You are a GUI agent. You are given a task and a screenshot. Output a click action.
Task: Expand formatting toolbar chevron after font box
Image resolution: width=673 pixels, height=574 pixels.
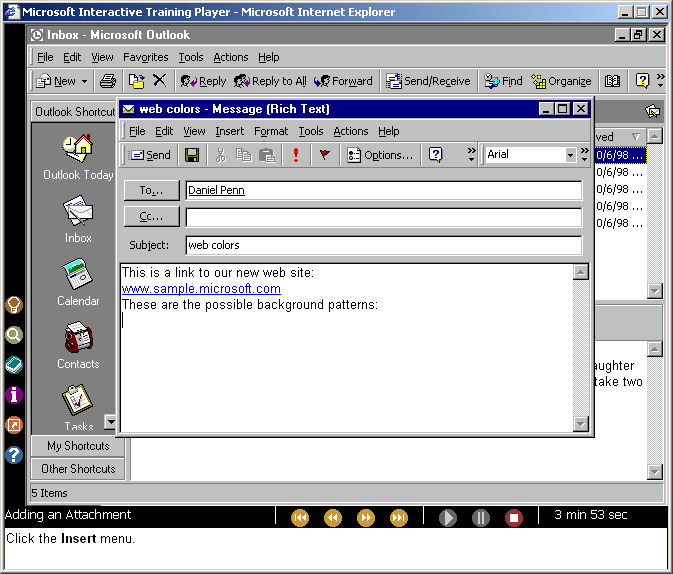(x=585, y=155)
